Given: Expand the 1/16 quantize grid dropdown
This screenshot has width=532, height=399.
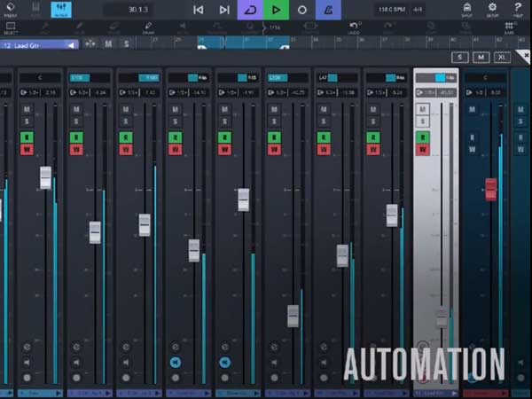Looking at the screenshot, I should point(277,28).
